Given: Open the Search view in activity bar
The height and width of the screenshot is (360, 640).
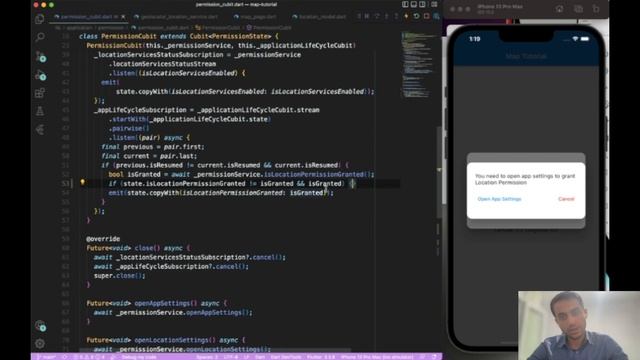Looking at the screenshot, I should tap(40, 37).
